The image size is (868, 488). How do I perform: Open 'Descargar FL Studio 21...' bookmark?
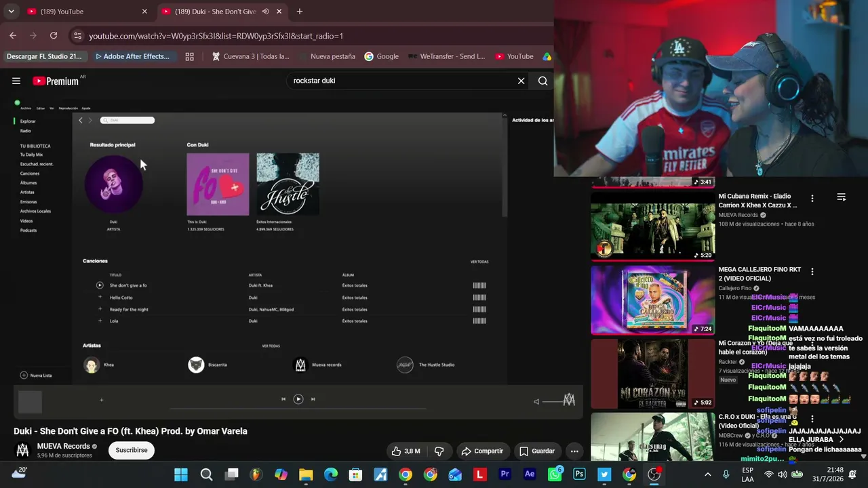click(x=44, y=56)
